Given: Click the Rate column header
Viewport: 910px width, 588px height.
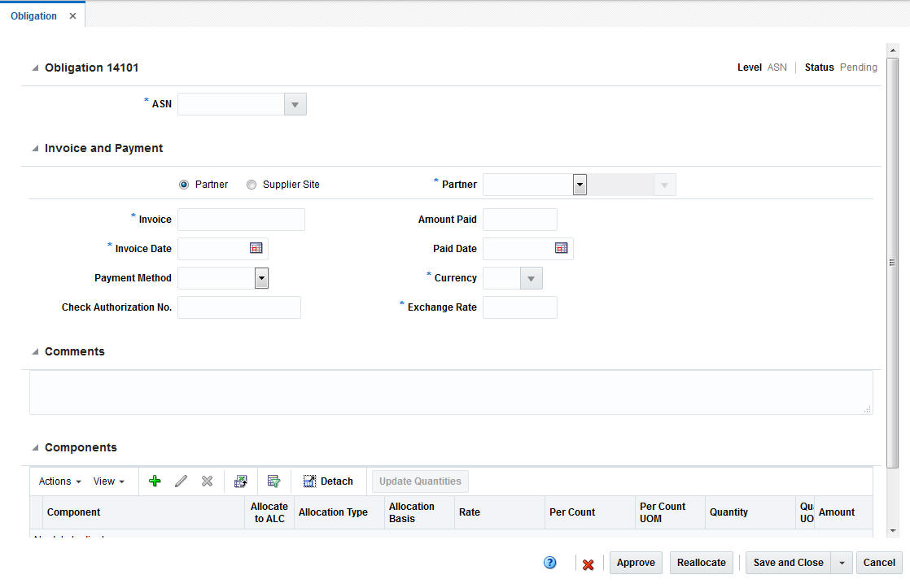Looking at the screenshot, I should (x=500, y=512).
